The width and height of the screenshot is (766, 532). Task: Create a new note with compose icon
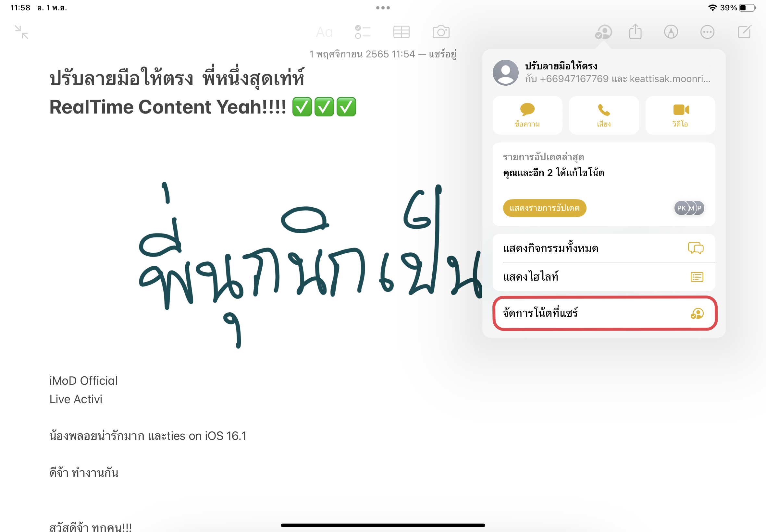click(744, 32)
